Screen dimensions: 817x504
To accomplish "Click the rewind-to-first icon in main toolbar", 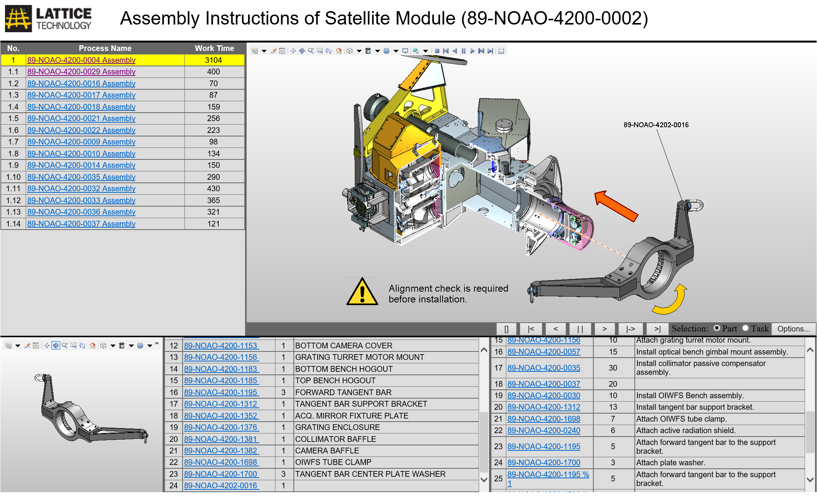I will click(x=446, y=51).
